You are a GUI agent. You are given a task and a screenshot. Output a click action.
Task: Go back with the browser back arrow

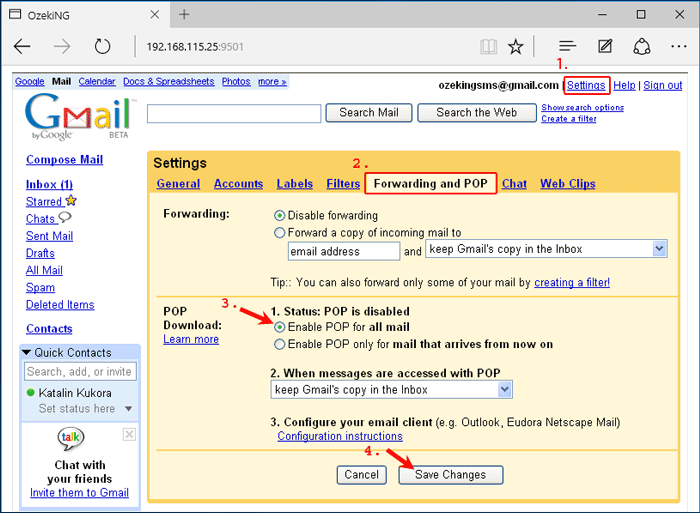[x=22, y=46]
